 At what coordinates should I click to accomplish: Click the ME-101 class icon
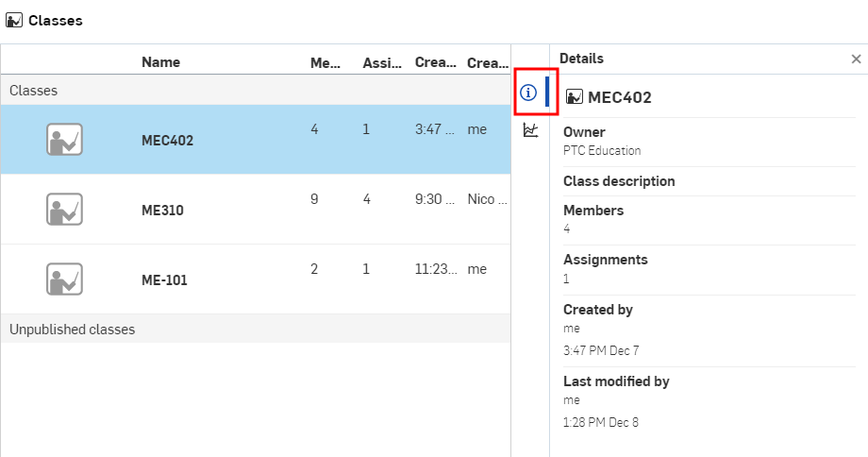pyautogui.click(x=64, y=279)
